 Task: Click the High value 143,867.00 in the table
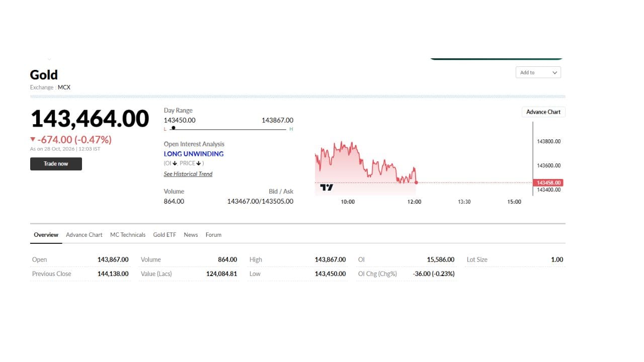(x=330, y=259)
